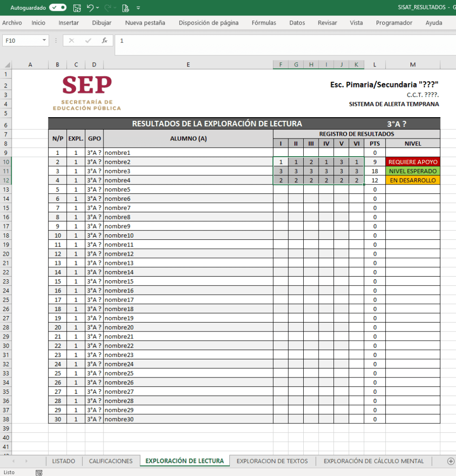
Task: Open the Insertar ribbon tab
Action: [69, 23]
